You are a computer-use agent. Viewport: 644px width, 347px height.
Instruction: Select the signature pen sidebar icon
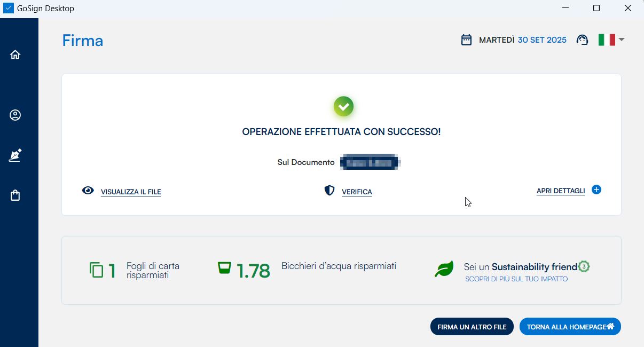click(x=15, y=155)
